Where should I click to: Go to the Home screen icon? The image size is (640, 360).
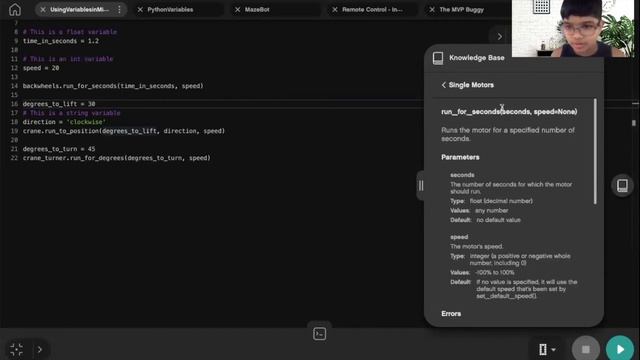click(15, 9)
